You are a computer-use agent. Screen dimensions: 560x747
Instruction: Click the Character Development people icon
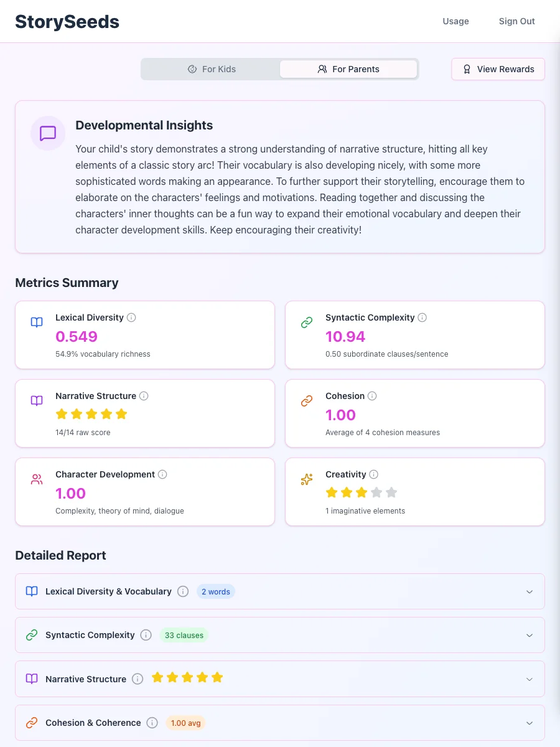tap(36, 479)
